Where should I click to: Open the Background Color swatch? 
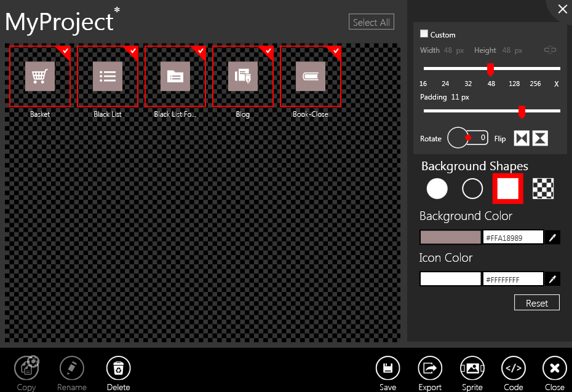click(x=450, y=238)
